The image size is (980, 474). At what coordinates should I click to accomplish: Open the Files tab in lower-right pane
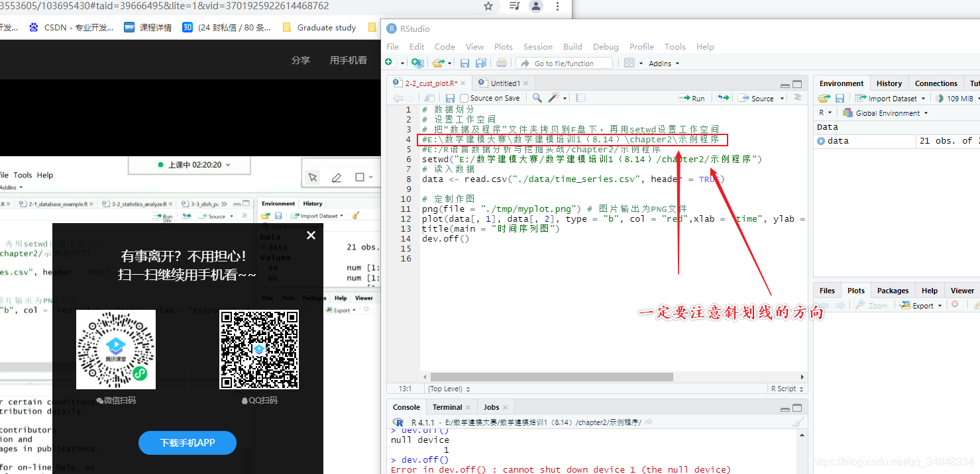(827, 291)
